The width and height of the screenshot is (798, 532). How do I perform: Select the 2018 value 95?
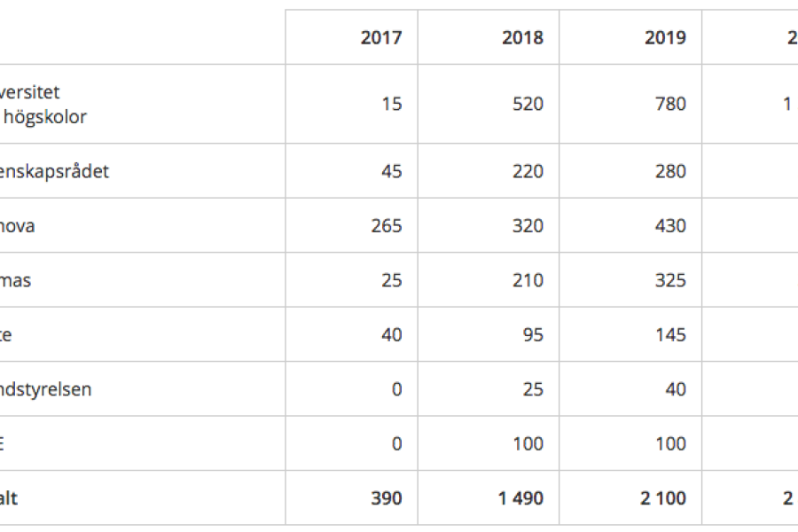533,335
